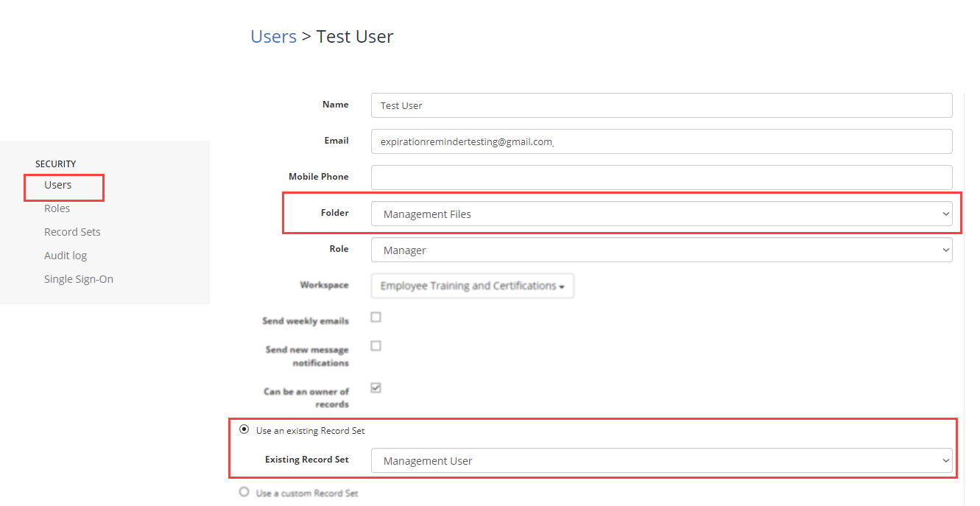The width and height of the screenshot is (980, 506).
Task: Click the Existing Record Set label
Action: click(x=307, y=460)
